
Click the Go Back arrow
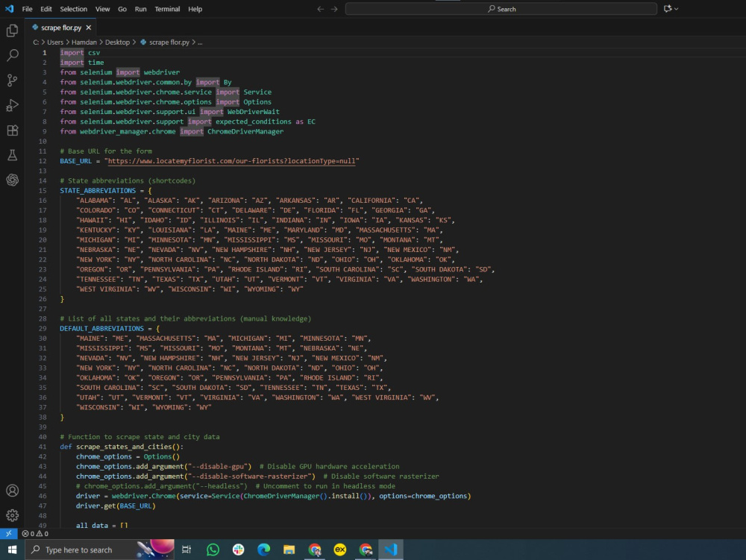(320, 9)
